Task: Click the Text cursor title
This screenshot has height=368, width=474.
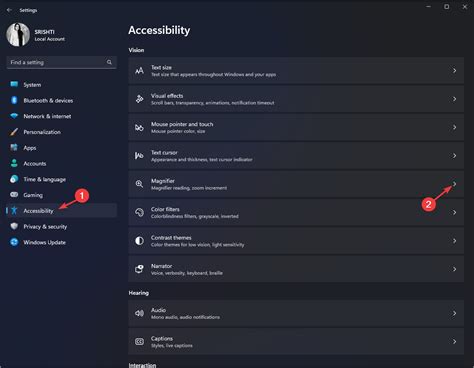Action: (x=164, y=152)
